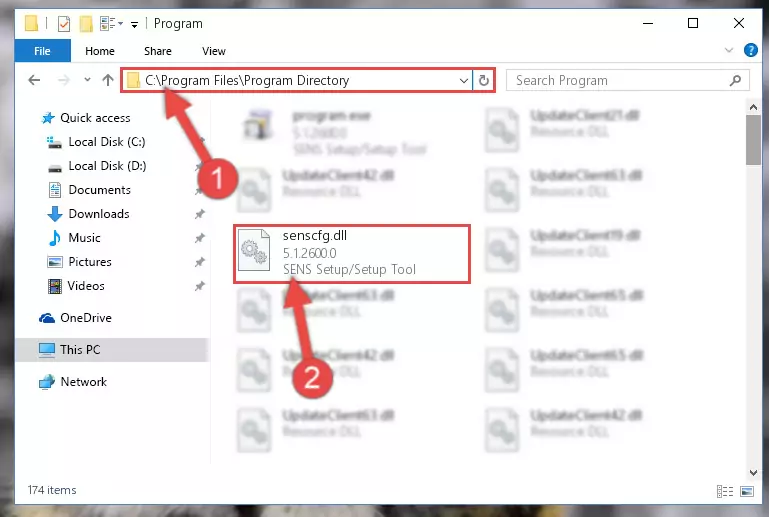769x517 pixels.
Task: Click the search magnifier icon
Action: click(x=735, y=80)
